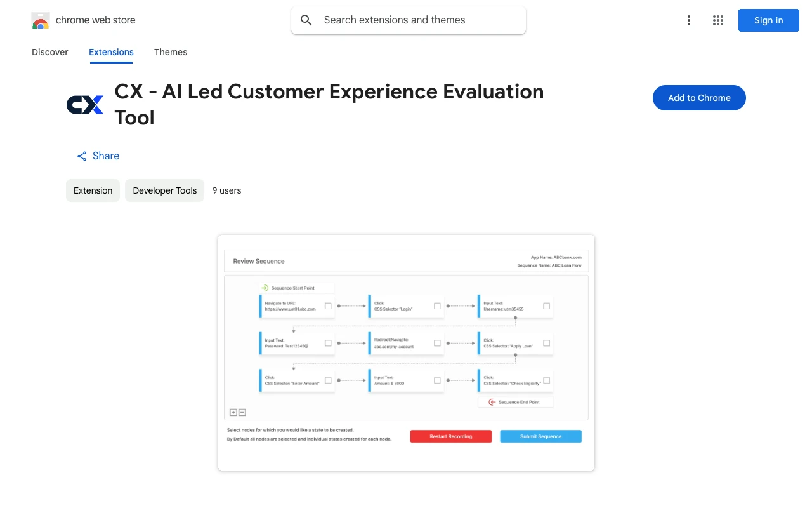Open the three-dot more options menu
The height and width of the screenshot is (508, 812).
(688, 20)
